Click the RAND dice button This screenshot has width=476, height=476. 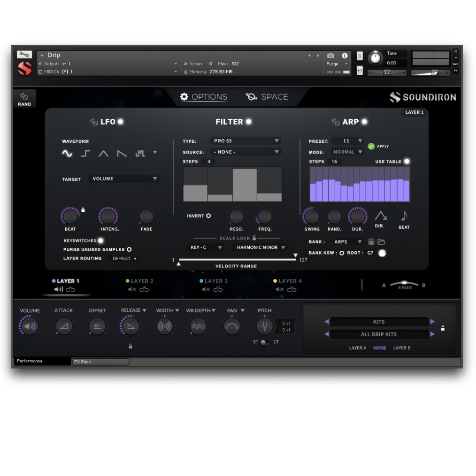tap(24, 99)
